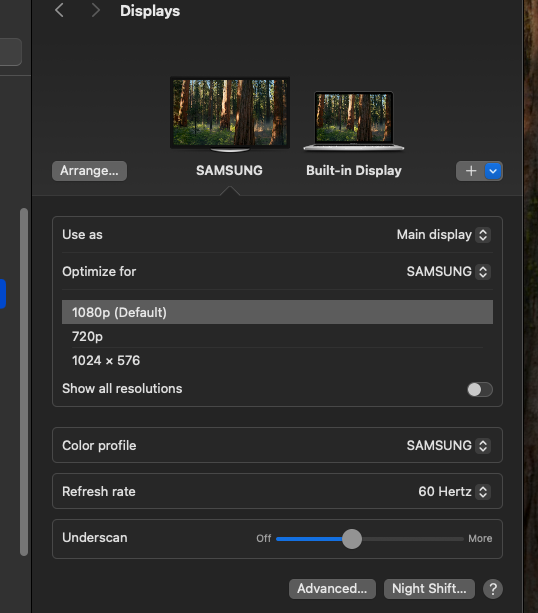Click the sidebar vertical scrollbar
The image size is (538, 613).
(24, 382)
